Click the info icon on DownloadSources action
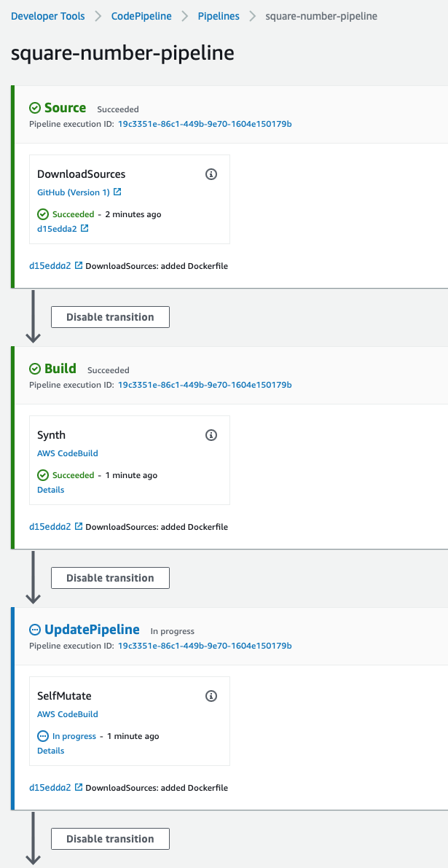This screenshot has height=868, width=448. [211, 174]
